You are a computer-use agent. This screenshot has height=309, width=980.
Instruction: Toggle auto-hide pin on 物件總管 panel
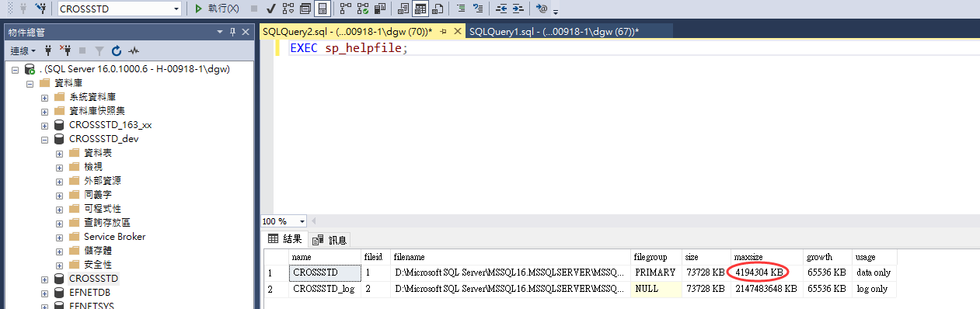[x=232, y=32]
